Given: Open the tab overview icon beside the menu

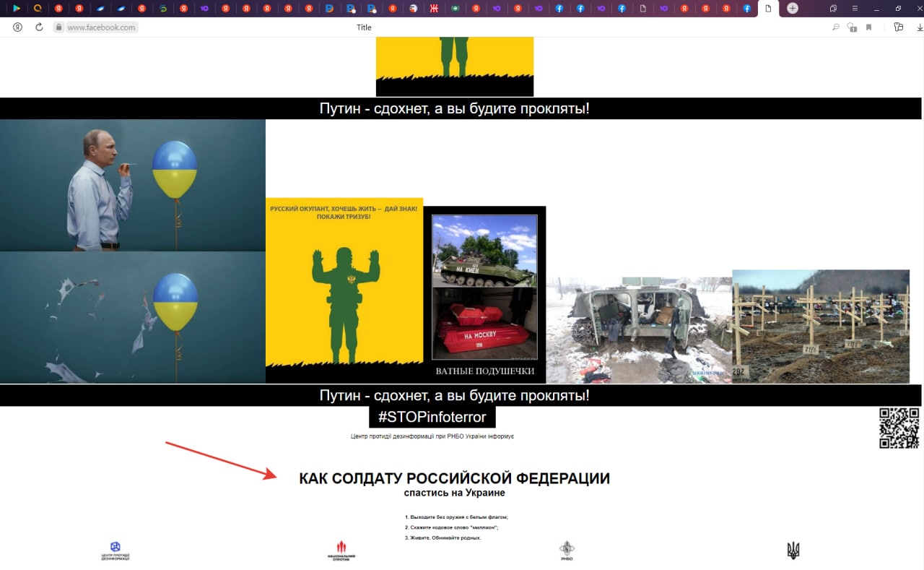Looking at the screenshot, I should click(x=833, y=8).
